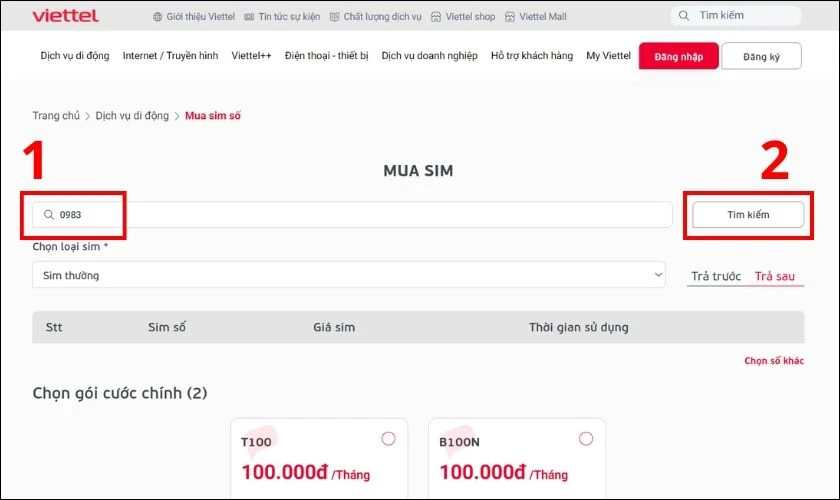Viewport: 840px width, 500px height.
Task: Click the Giá sim column header
Action: [334, 327]
